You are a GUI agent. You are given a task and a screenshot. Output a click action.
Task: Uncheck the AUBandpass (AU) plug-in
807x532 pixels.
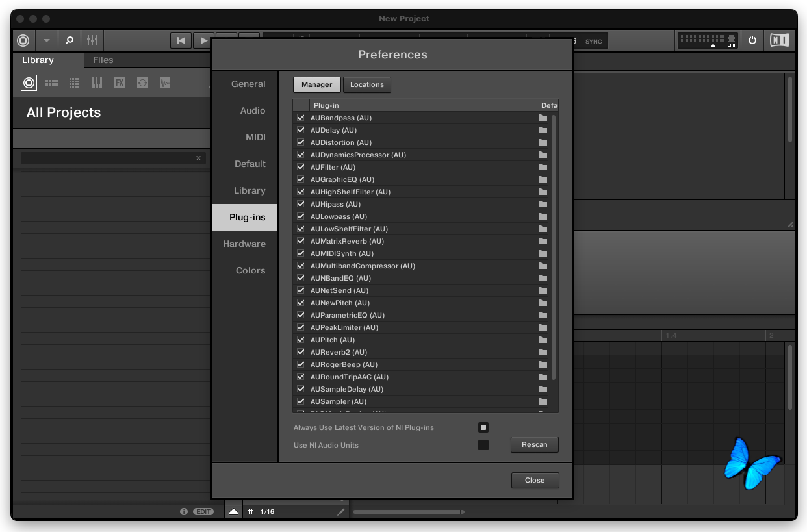[x=301, y=118]
